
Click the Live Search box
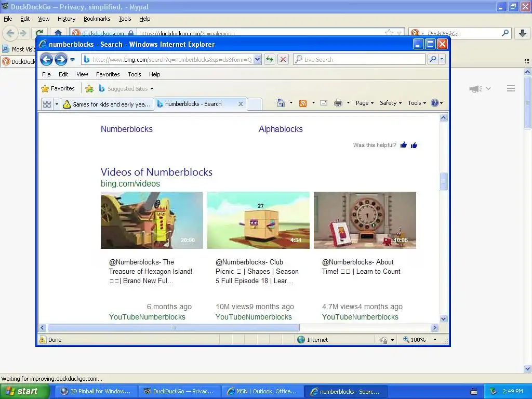coord(359,60)
